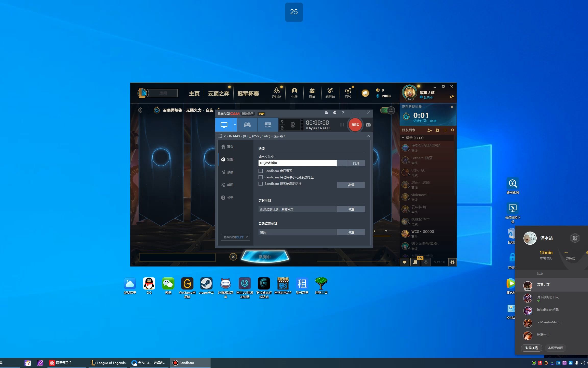Toggle the open party switch in League lobby

point(387,110)
